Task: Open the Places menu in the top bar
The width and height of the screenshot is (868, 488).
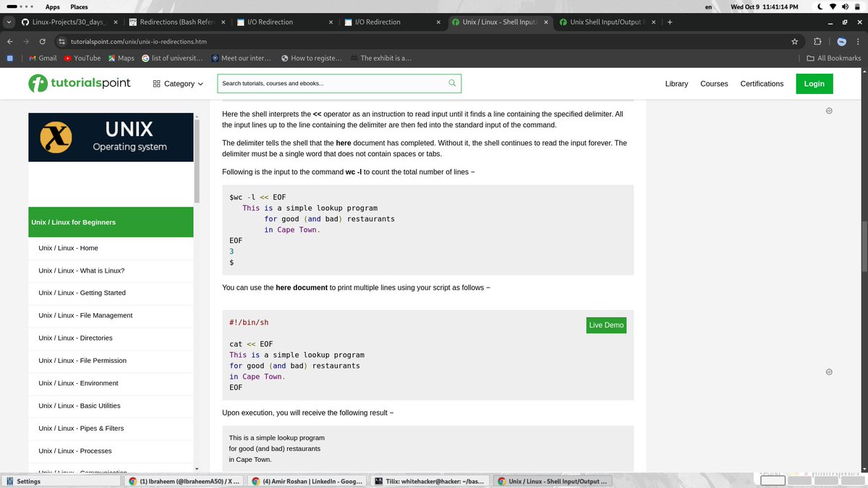Action: coord(80,6)
